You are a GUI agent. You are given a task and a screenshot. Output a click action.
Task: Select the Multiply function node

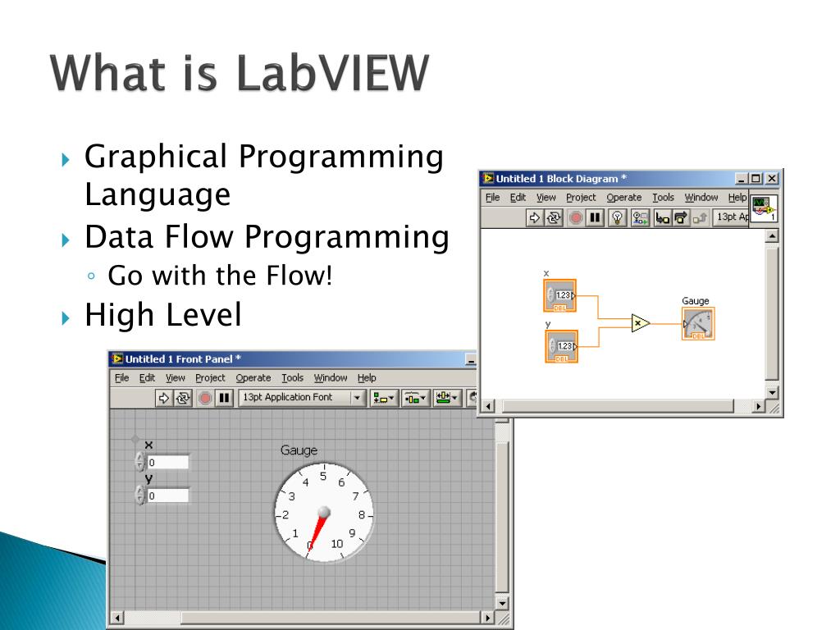[x=640, y=323]
